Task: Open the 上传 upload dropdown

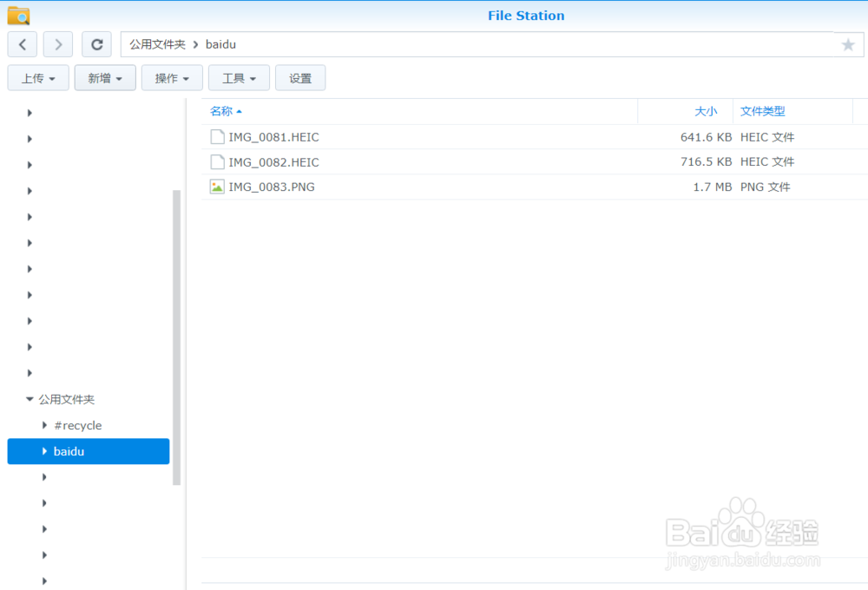Action: pyautogui.click(x=38, y=78)
